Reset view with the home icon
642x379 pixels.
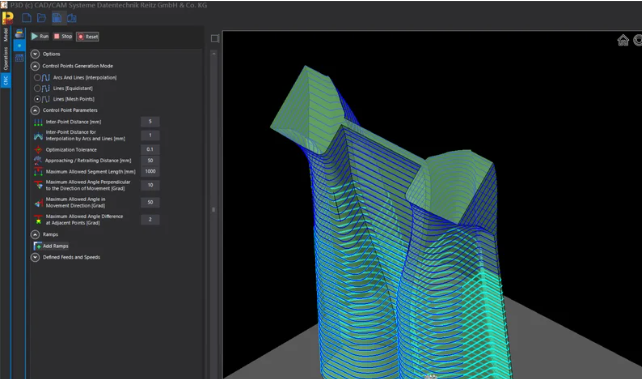click(x=623, y=40)
